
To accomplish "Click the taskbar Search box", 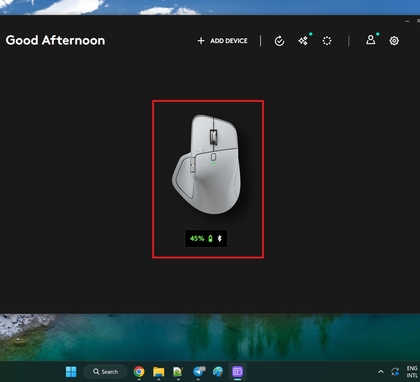I will point(105,371).
